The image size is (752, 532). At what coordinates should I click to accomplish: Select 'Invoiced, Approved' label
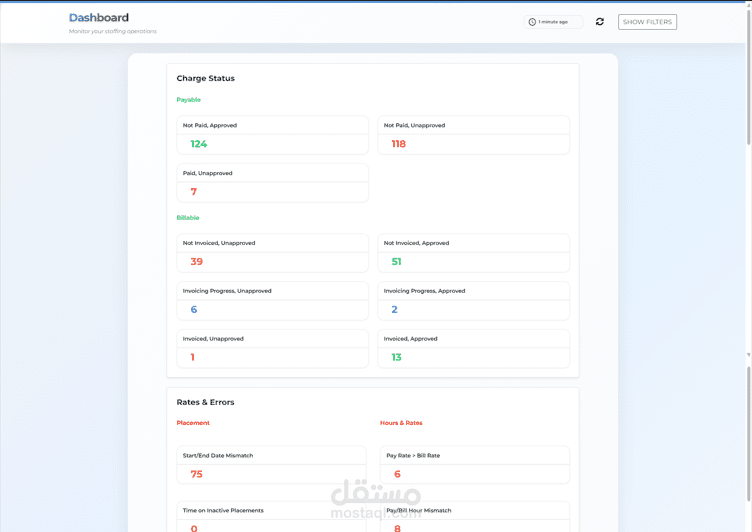tap(411, 339)
